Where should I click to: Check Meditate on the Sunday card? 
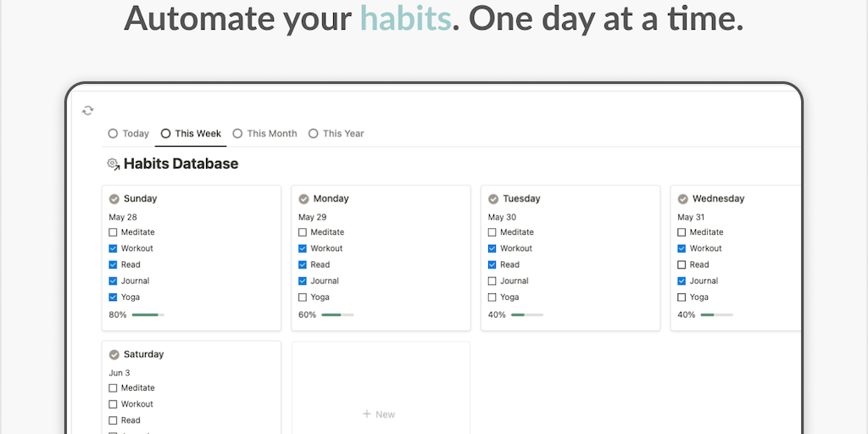pos(114,232)
